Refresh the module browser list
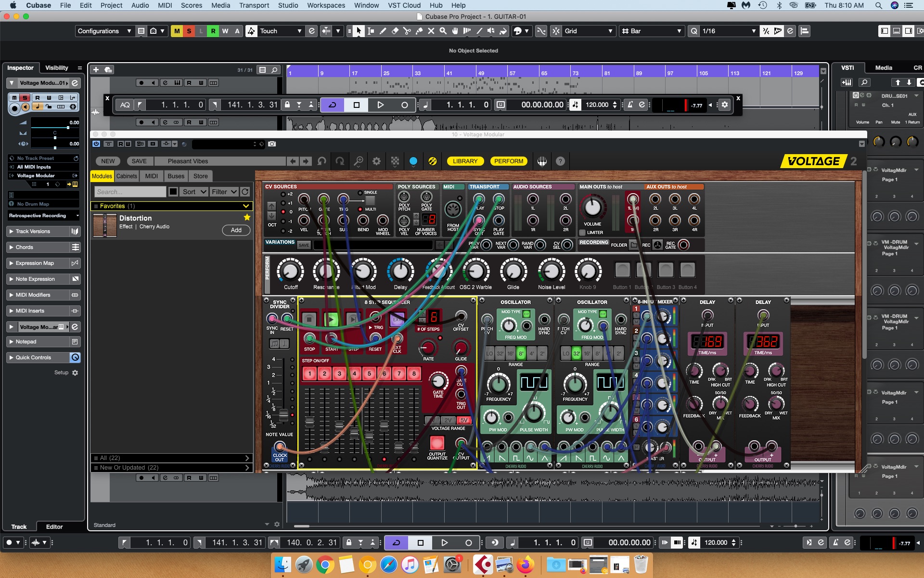 tap(245, 192)
